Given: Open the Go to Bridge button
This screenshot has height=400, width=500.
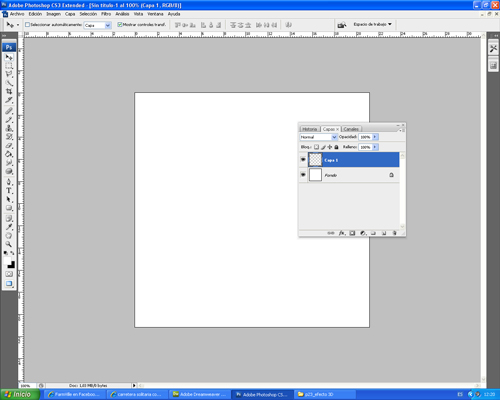Looking at the screenshot, I should (x=342, y=25).
